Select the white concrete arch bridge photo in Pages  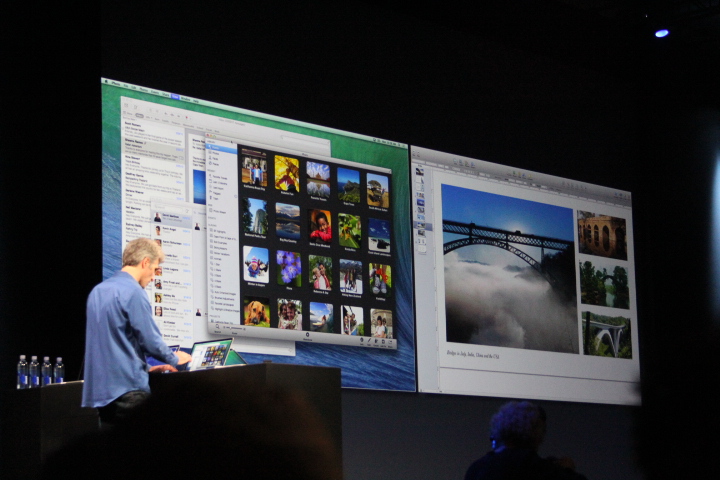[607, 335]
